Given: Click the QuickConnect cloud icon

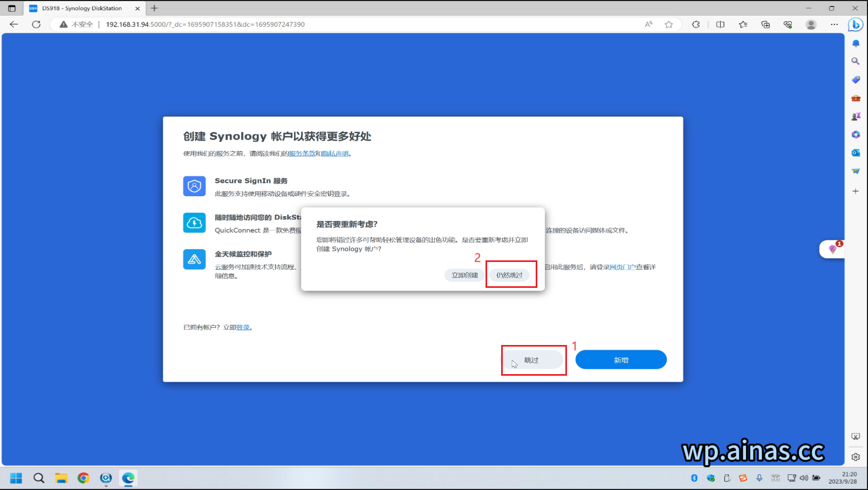Looking at the screenshot, I should click(194, 222).
